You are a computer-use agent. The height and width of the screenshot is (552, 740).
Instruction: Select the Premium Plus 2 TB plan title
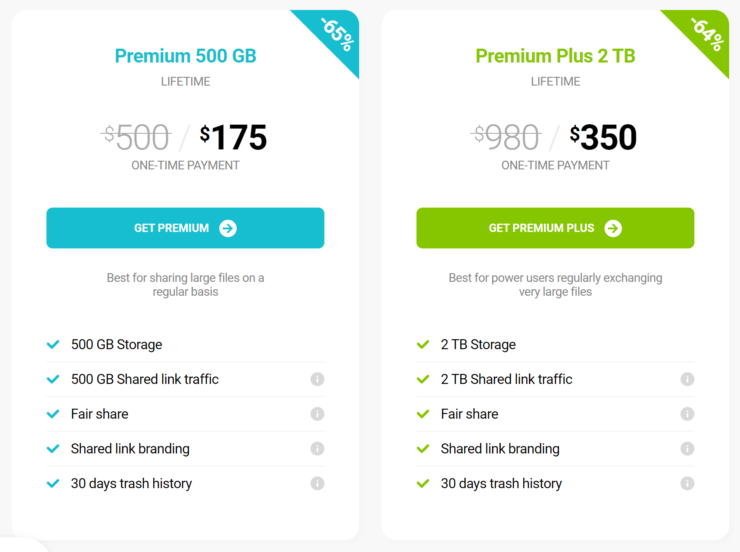pos(555,56)
